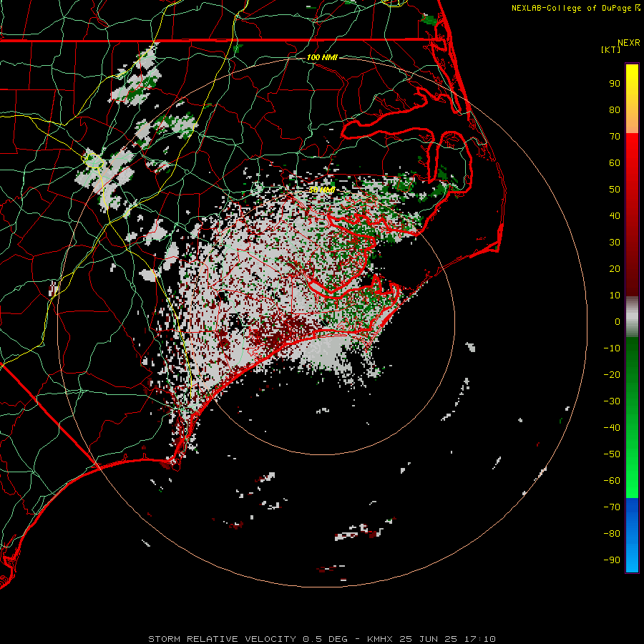This screenshot has width=644, height=644.
Task: Click the Storm Relative Velocity caption at bottom
Action: coord(322,639)
